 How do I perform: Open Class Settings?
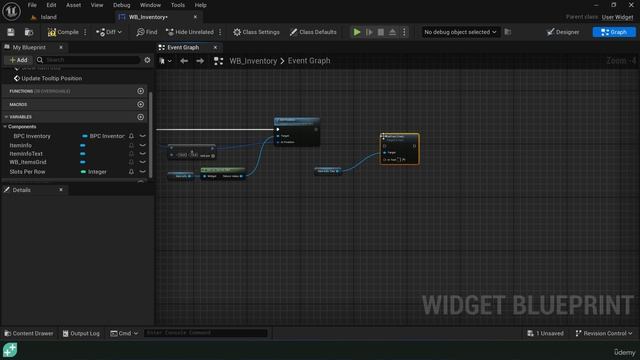[x=256, y=32]
